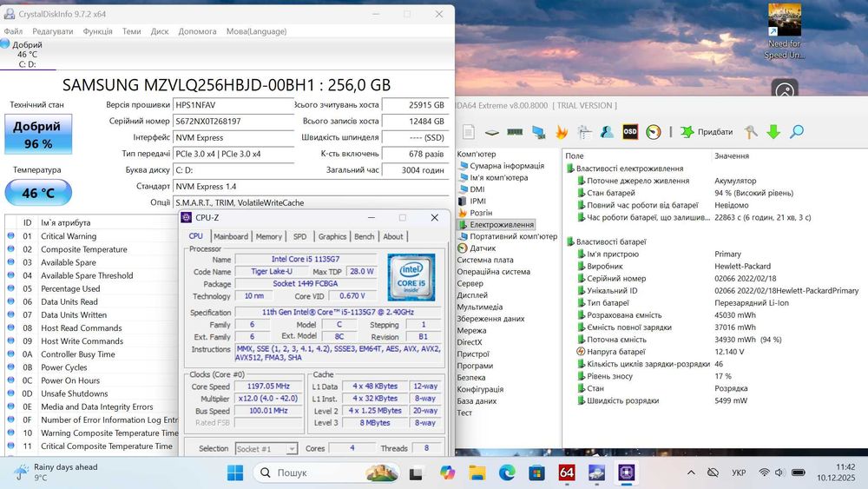Image resolution: width=868 pixels, height=489 pixels.
Task: Open Microsoft Edge from the taskbar
Action: (507, 473)
